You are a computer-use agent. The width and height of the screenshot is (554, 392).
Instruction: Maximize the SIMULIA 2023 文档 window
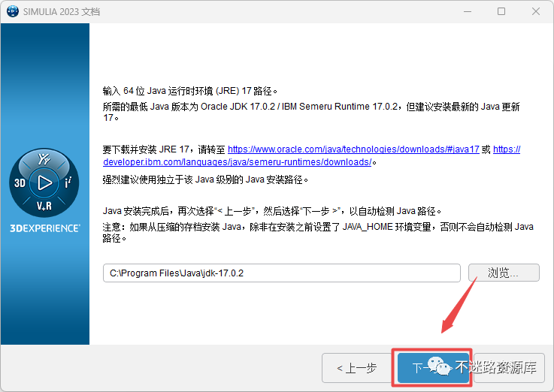click(501, 11)
